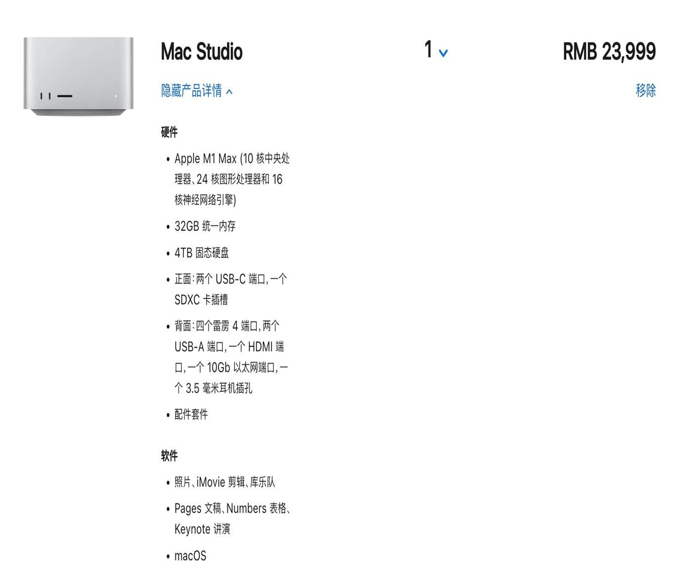Click the RMB 23,999 price text
The height and width of the screenshot is (588, 700).
click(609, 51)
